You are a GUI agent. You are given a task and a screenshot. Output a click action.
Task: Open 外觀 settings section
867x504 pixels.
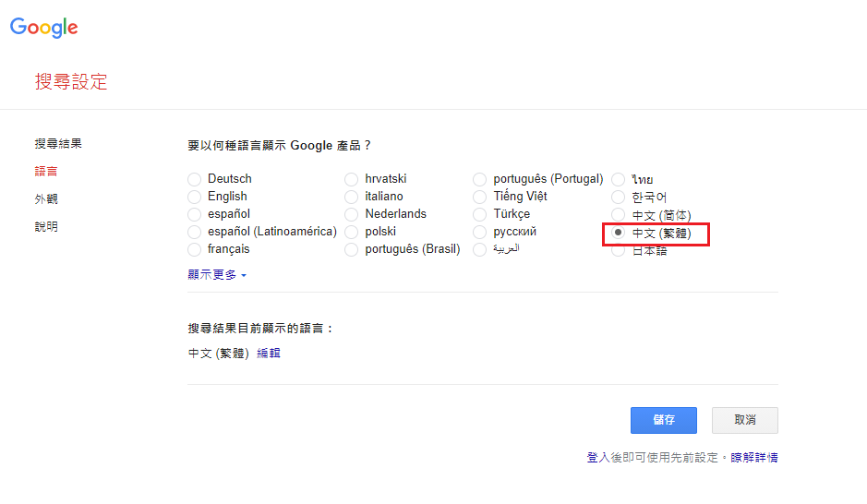(46, 199)
